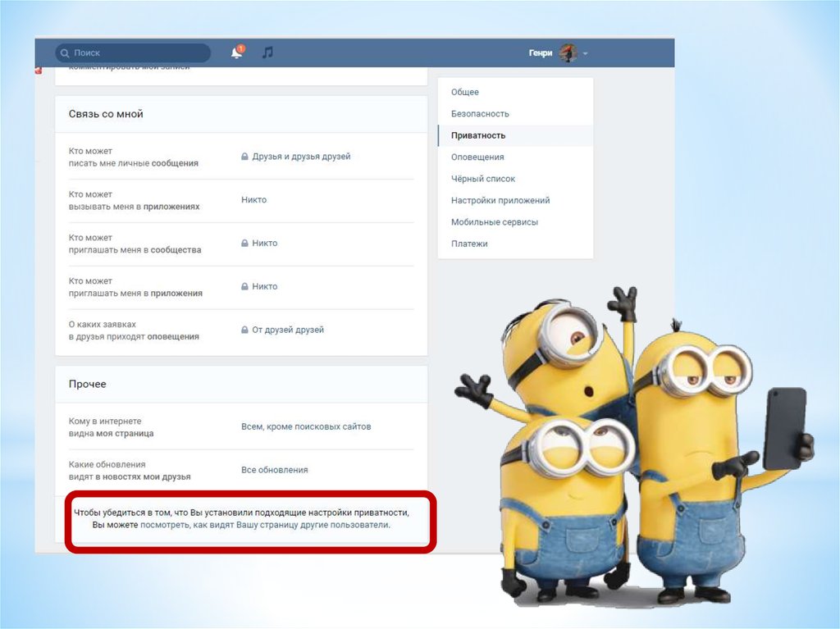
Task: Open 'Всем, кроме поисковых сайтов' visibility dropdown
Action: click(306, 426)
